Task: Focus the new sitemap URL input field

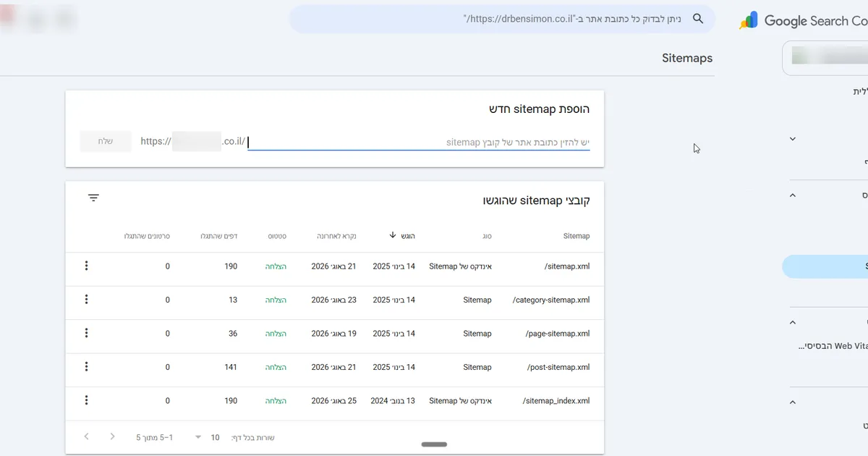Action: (x=419, y=143)
